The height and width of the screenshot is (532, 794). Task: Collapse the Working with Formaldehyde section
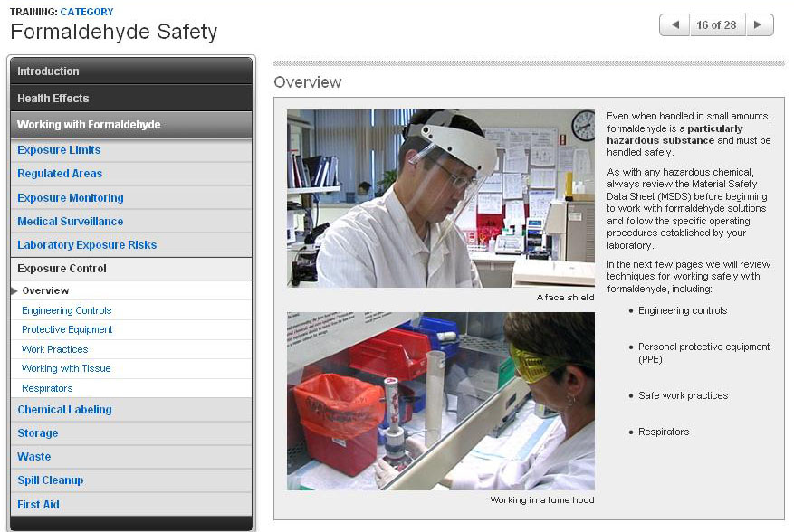[89, 125]
